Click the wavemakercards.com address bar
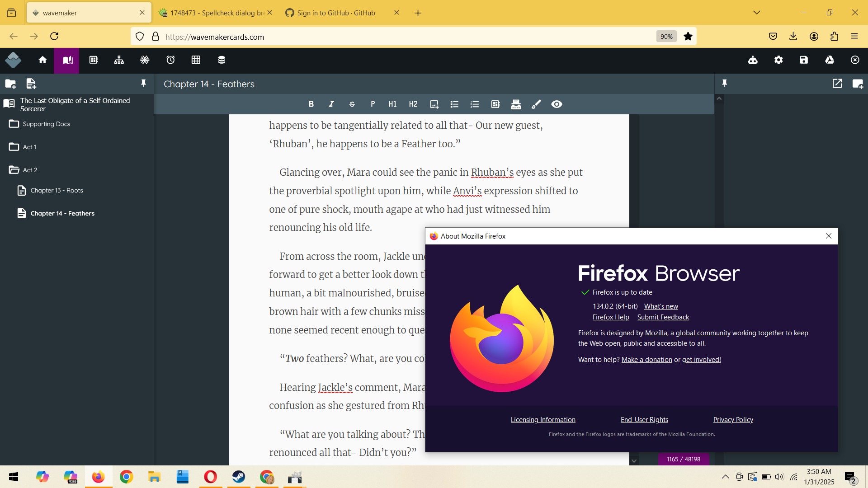 (407, 37)
